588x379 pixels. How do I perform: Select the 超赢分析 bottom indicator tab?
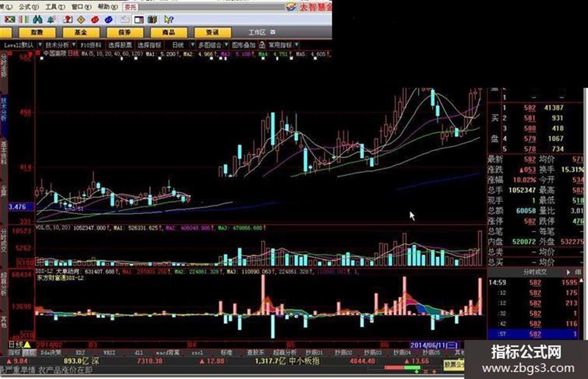(x=284, y=353)
